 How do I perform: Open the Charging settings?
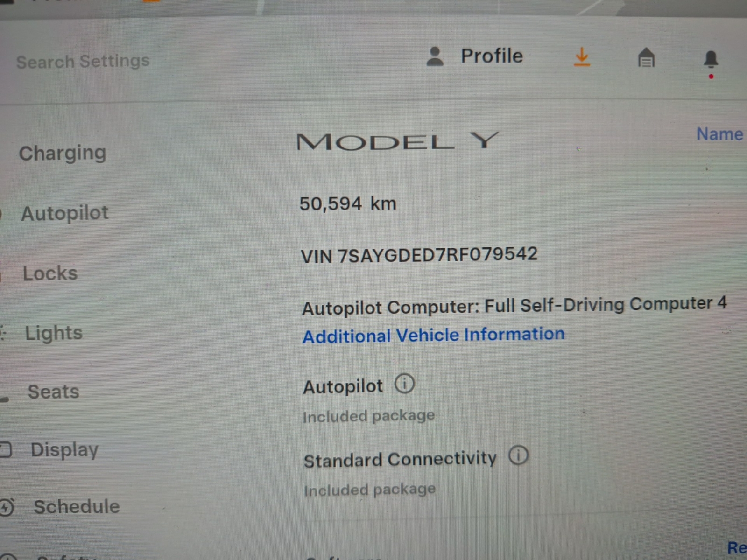(63, 153)
